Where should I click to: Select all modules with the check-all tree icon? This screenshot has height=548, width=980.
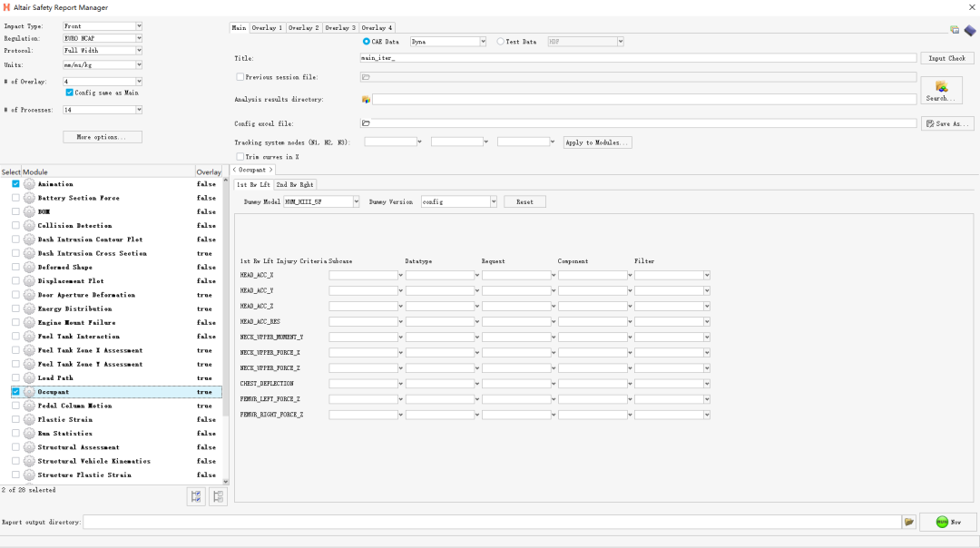(195, 496)
